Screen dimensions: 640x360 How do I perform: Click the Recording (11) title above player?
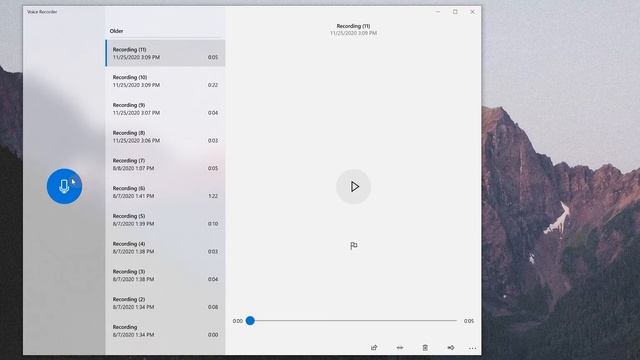pos(353,26)
